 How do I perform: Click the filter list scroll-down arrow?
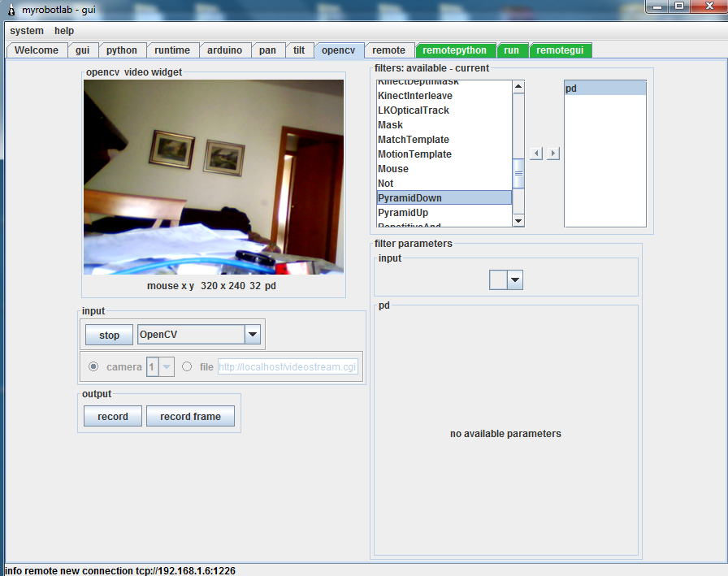[x=518, y=221]
